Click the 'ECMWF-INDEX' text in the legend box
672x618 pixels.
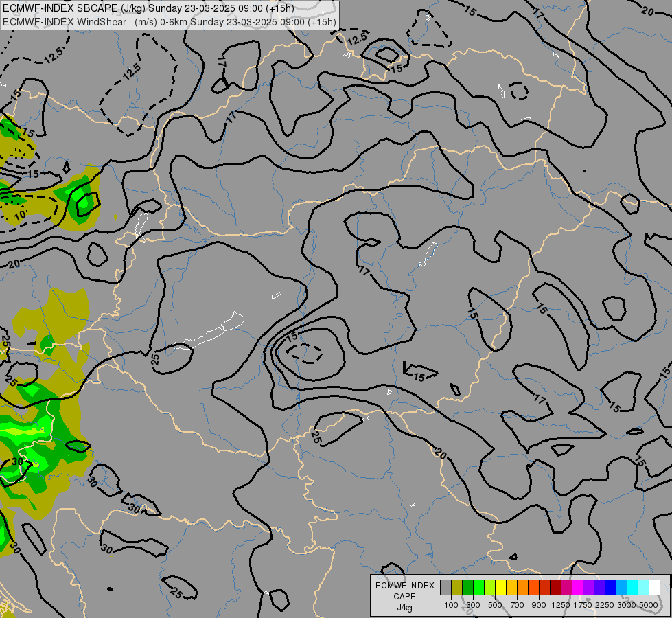tap(405, 586)
